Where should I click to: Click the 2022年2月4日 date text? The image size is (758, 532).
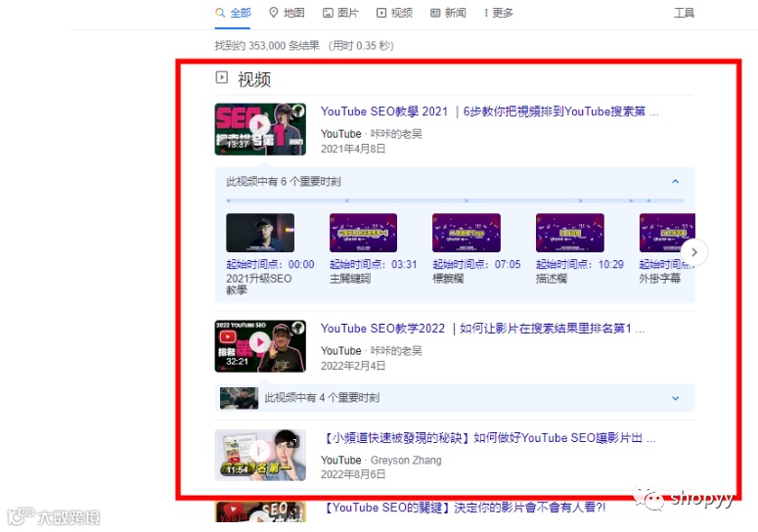point(353,366)
